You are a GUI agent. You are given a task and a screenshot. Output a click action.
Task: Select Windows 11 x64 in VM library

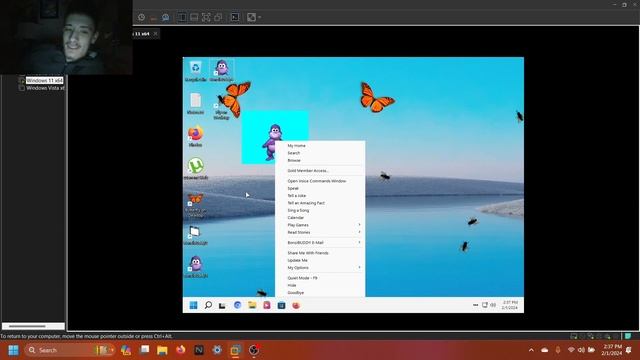[x=44, y=80]
